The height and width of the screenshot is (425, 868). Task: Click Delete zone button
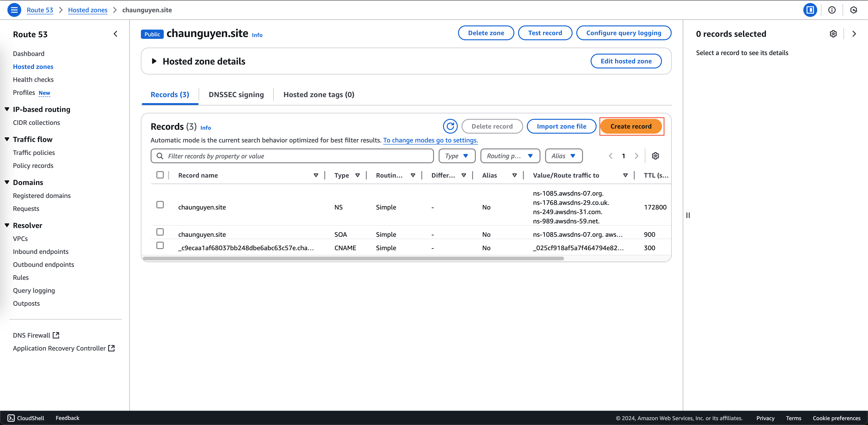click(x=486, y=33)
